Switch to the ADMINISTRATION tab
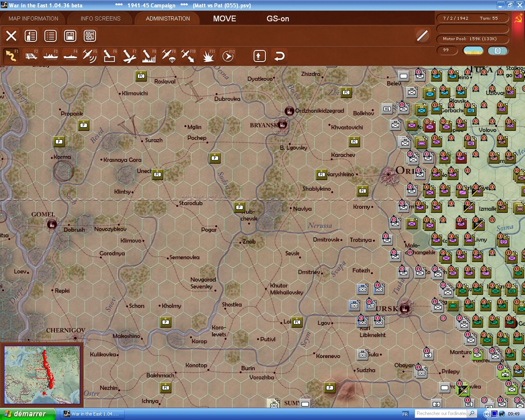This screenshot has width=525, height=420. 168,18
